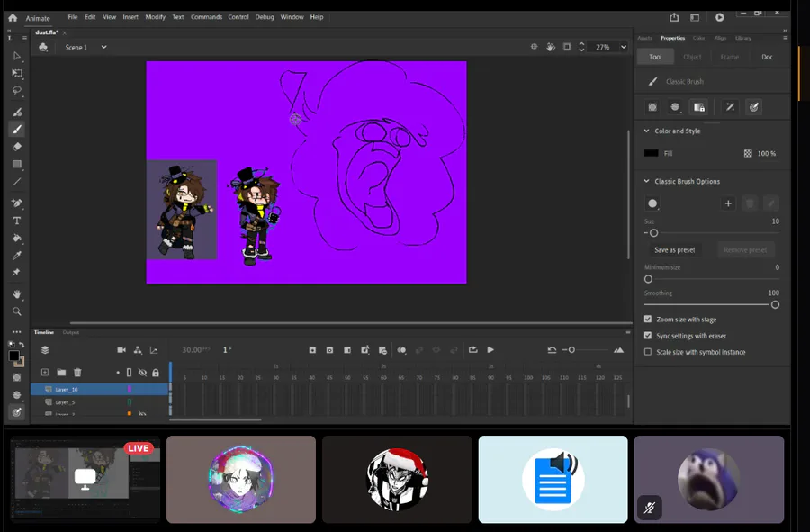Add a custom brush shape with plus
This screenshot has width=810, height=532.
[728, 203]
